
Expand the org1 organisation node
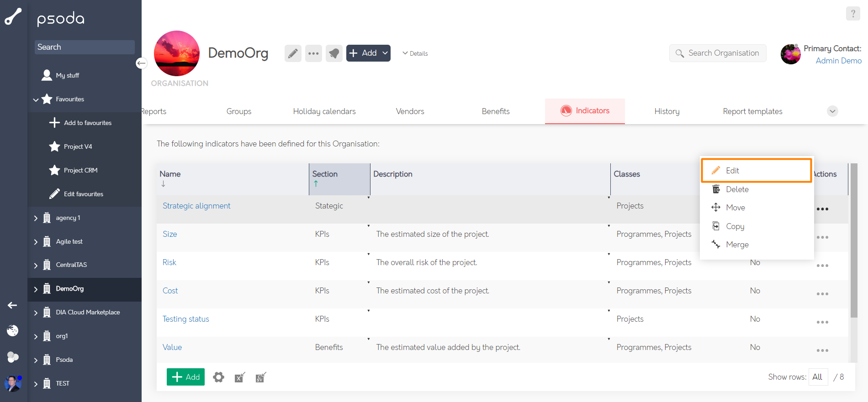tap(36, 336)
